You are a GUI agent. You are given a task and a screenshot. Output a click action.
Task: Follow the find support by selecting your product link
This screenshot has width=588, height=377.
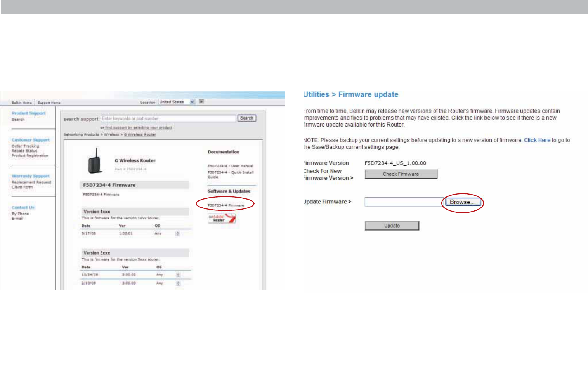pos(139,127)
